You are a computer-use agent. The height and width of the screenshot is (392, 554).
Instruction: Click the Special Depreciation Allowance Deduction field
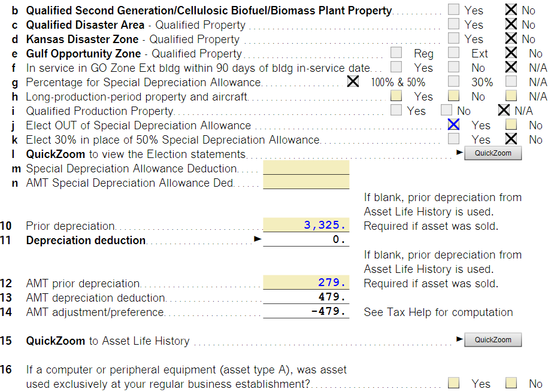pos(306,168)
